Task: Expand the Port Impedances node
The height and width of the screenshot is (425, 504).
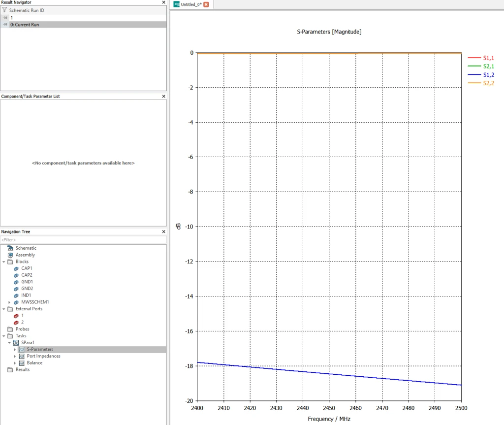Action: click(15, 356)
